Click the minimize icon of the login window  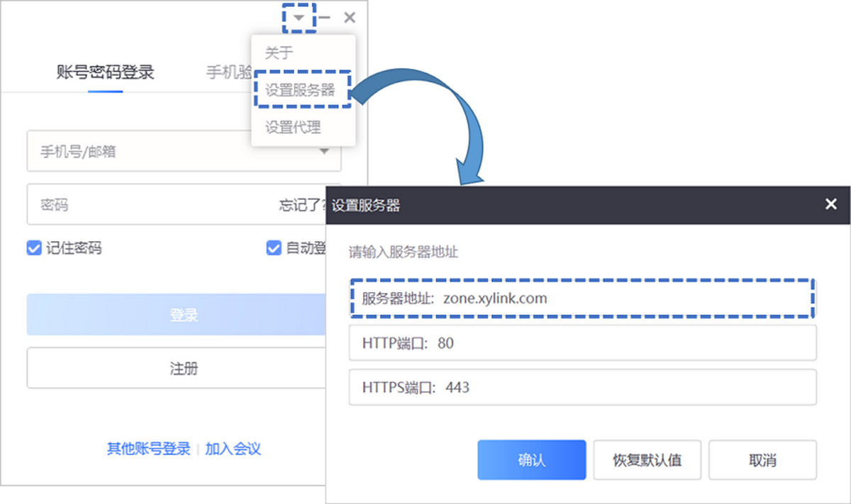pos(324,17)
